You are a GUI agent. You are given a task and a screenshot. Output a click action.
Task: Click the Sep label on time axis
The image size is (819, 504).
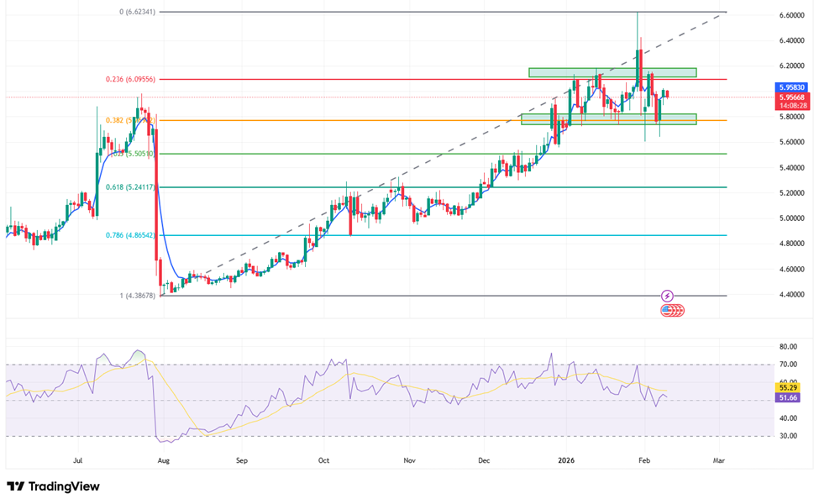[x=242, y=460]
